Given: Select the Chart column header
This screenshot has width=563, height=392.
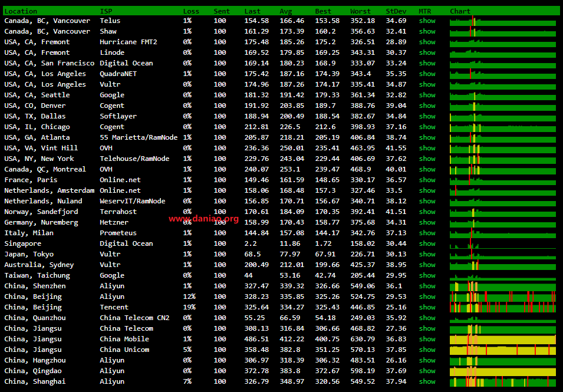Looking at the screenshot, I should [x=460, y=11].
